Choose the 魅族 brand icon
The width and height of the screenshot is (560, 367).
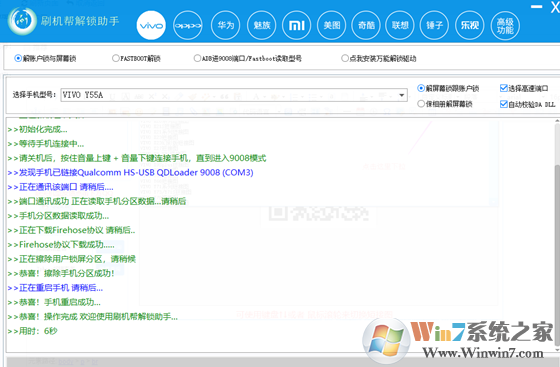pyautogui.click(x=262, y=25)
